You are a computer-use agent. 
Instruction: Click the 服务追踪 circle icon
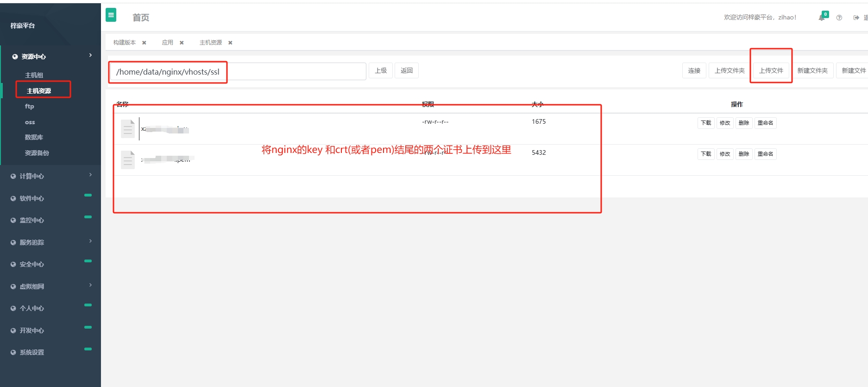(13, 242)
